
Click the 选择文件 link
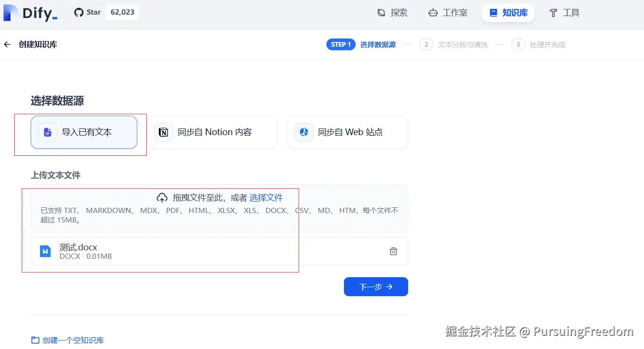pyautogui.click(x=266, y=197)
